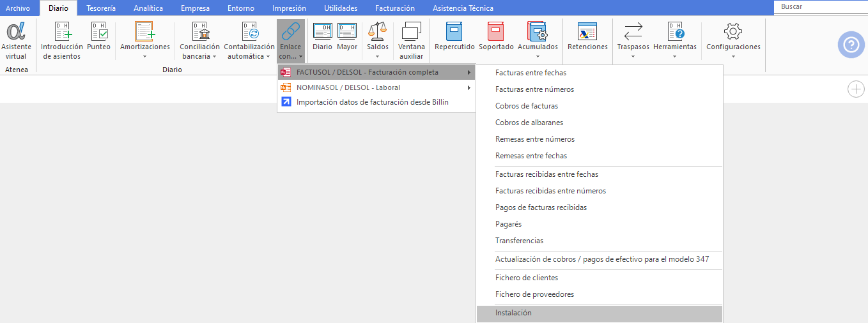
Task: Open Herramientas icon
Action: 675,31
